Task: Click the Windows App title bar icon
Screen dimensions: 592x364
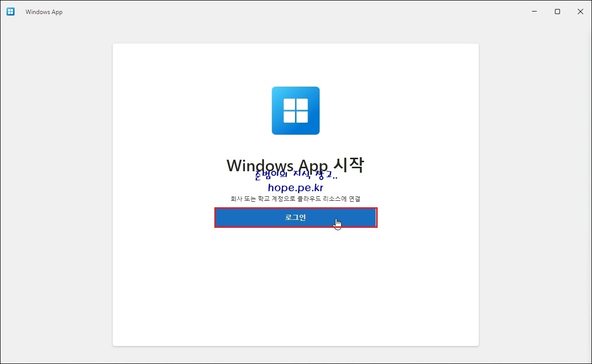Action: 11,12
